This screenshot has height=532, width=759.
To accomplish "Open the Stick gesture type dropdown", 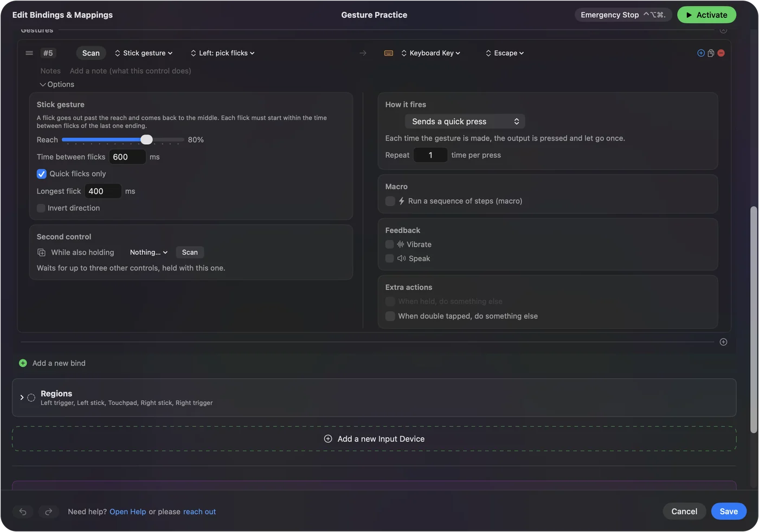I will click(144, 53).
